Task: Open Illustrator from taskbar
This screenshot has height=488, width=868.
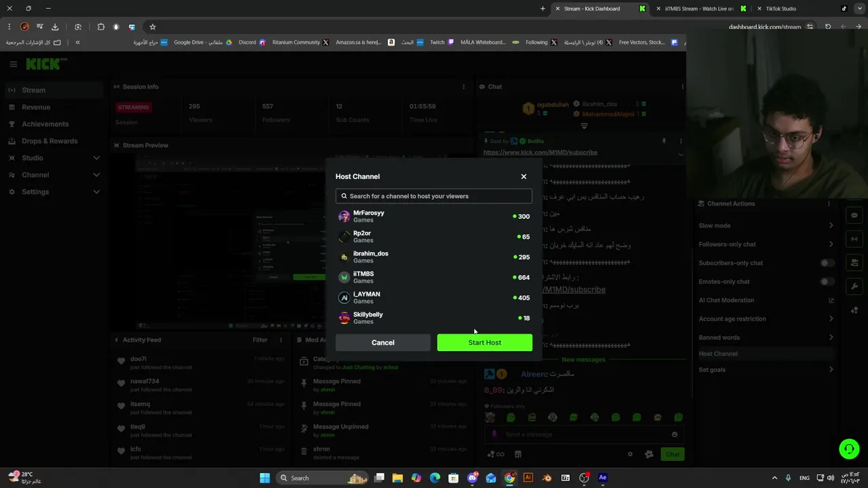Action: point(528,478)
